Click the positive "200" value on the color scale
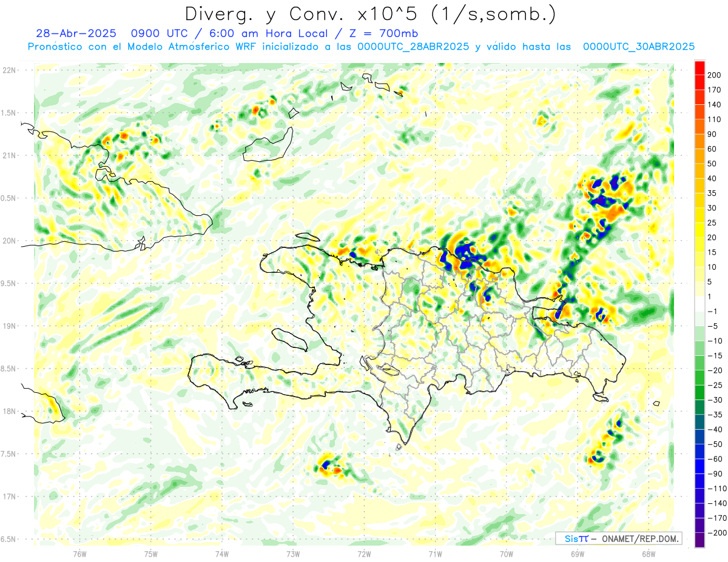This screenshot has height=562, width=728. pos(715,75)
